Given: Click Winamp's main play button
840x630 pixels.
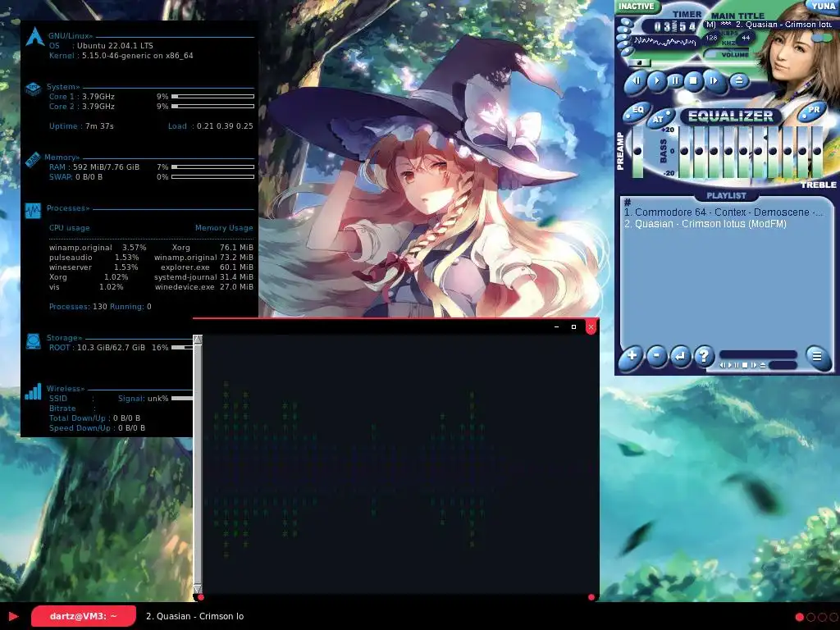Looking at the screenshot, I should (656, 81).
